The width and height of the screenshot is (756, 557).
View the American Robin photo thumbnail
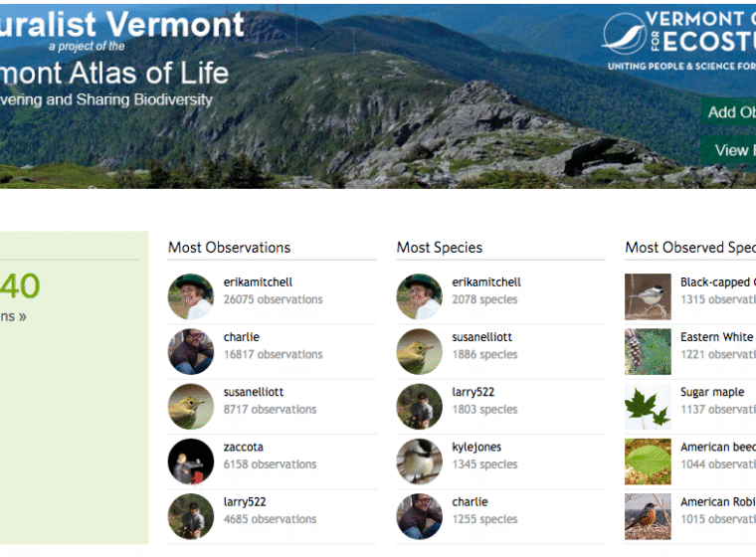click(648, 516)
